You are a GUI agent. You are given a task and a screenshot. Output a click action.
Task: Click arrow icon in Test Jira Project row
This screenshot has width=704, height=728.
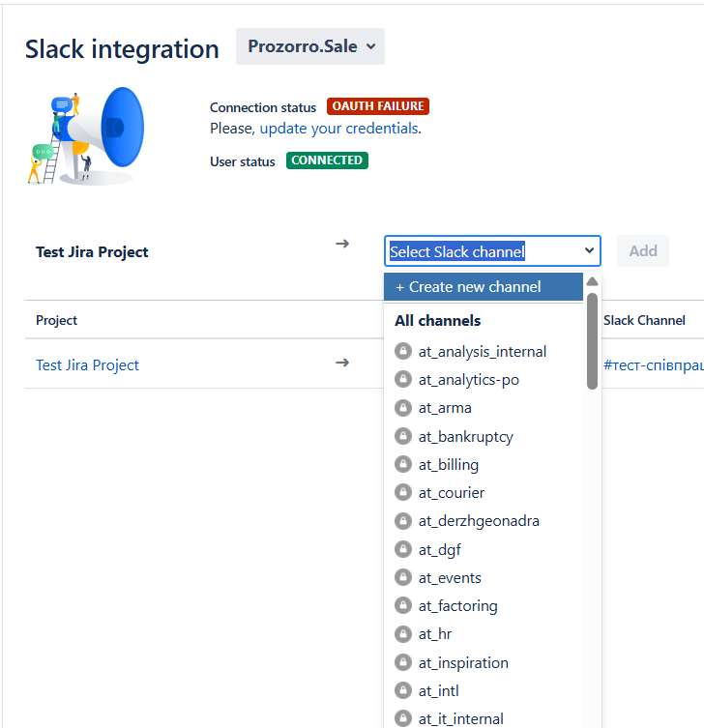tap(342, 362)
